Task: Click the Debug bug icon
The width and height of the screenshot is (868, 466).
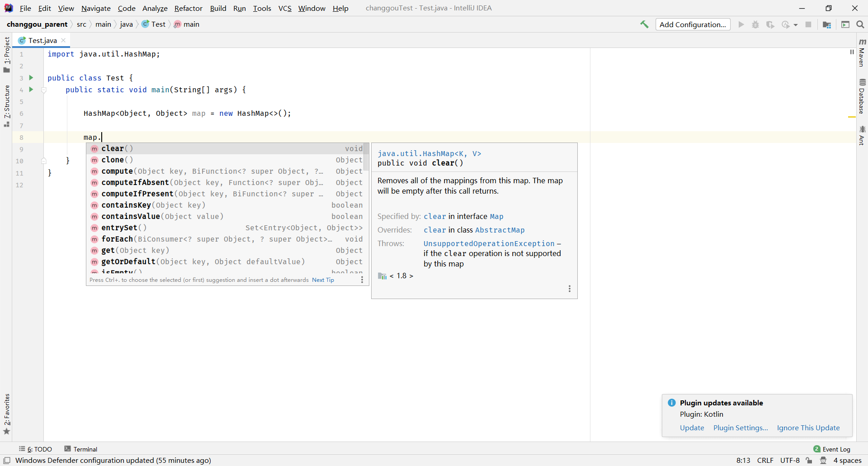Action: [755, 24]
